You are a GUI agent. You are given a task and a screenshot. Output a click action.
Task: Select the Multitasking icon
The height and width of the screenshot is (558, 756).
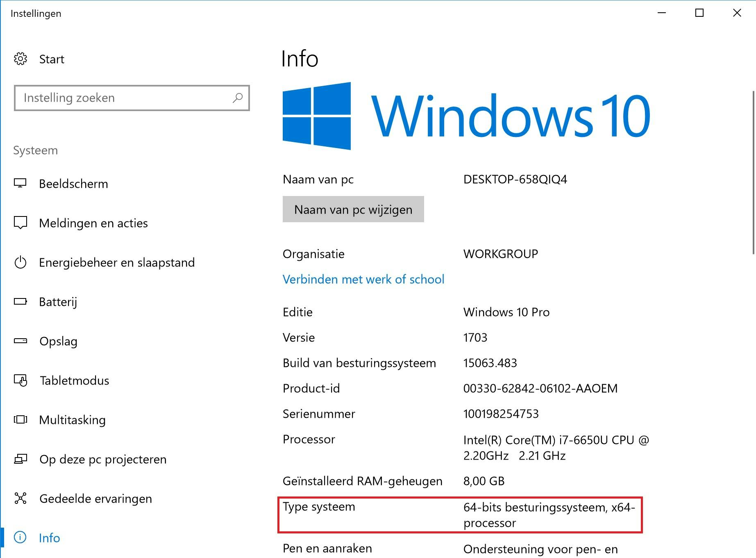point(21,419)
